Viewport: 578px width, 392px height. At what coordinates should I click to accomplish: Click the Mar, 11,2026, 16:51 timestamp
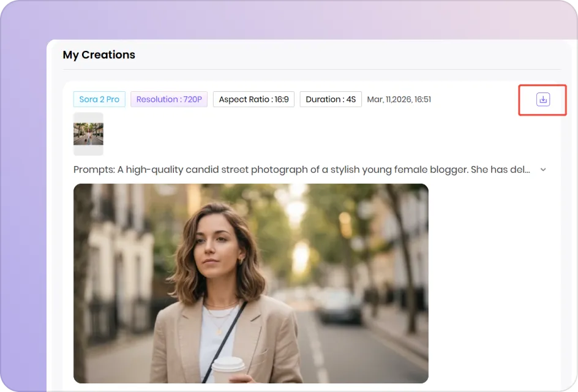tap(399, 99)
